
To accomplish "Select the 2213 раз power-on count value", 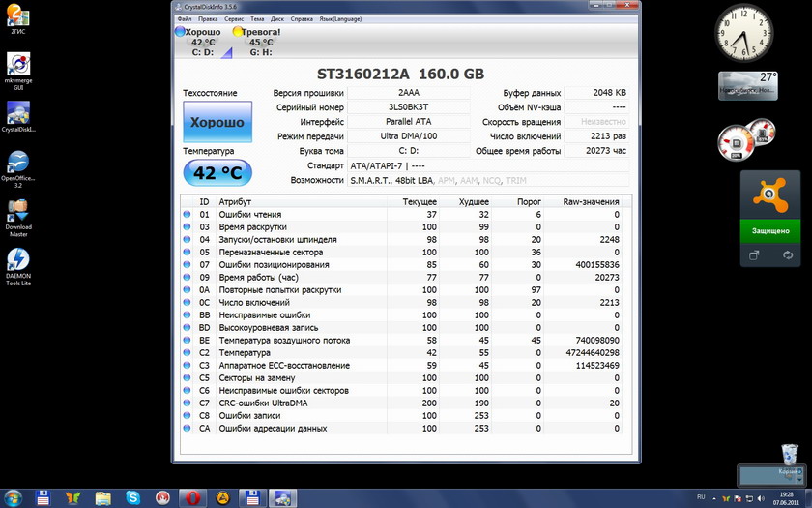I will pyautogui.click(x=596, y=136).
